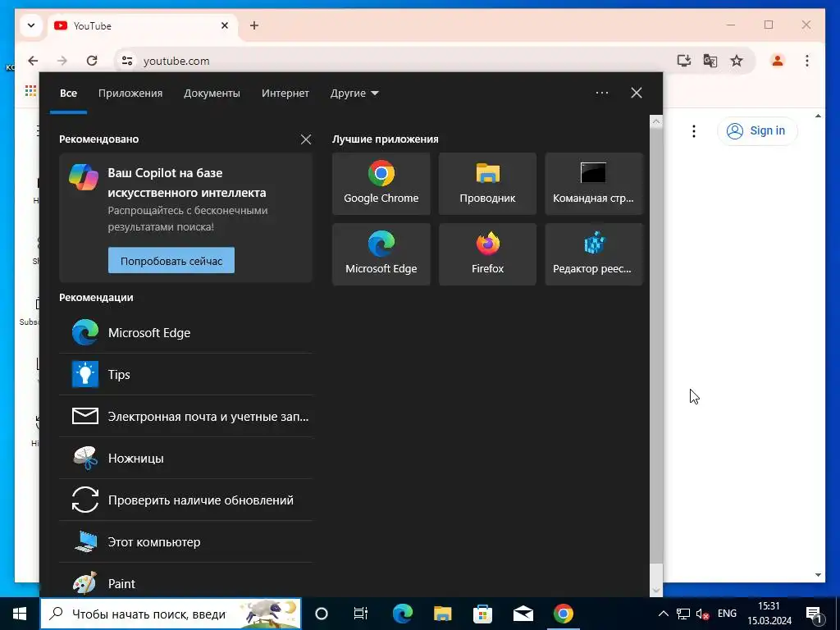
Task: Open the clock and date flyout
Action: tap(769, 614)
